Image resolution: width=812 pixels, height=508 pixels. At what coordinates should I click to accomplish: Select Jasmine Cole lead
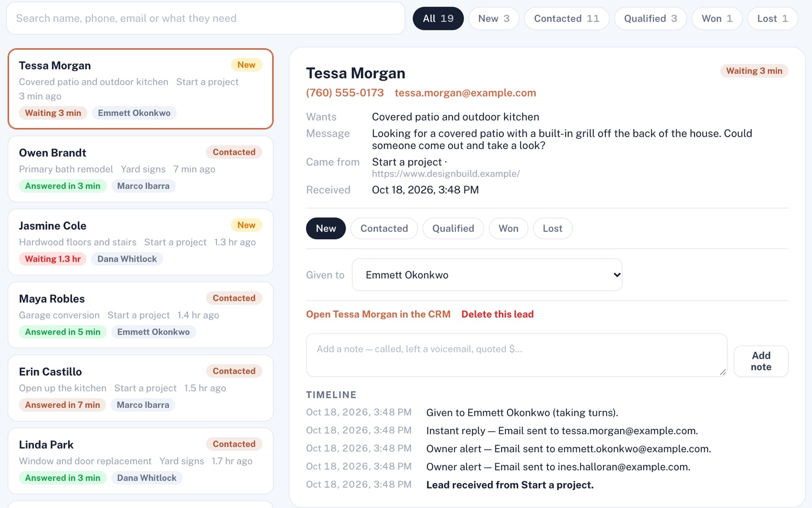[x=141, y=242]
